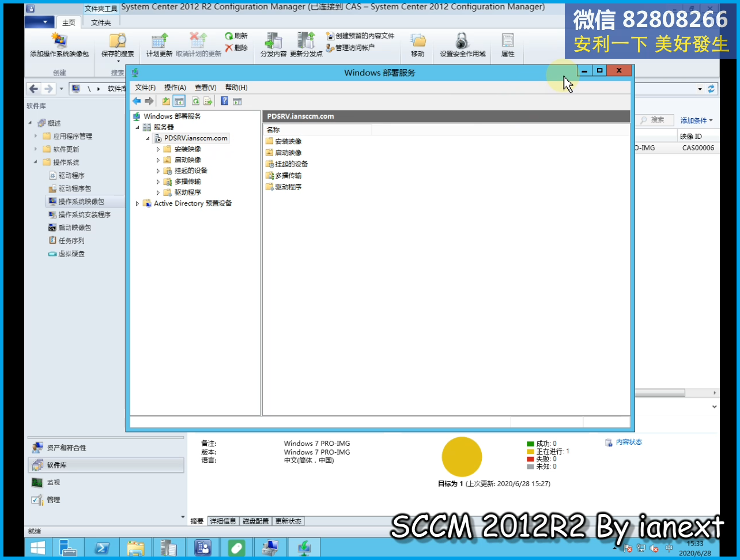Open 驱动程序 folder in right pane list
This screenshot has width=740, height=560.
point(284,187)
